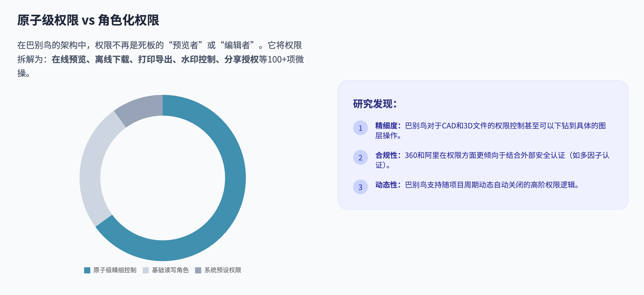The image size is (644, 295).
Task: Click the 研究发现 title text
Action: [374, 104]
